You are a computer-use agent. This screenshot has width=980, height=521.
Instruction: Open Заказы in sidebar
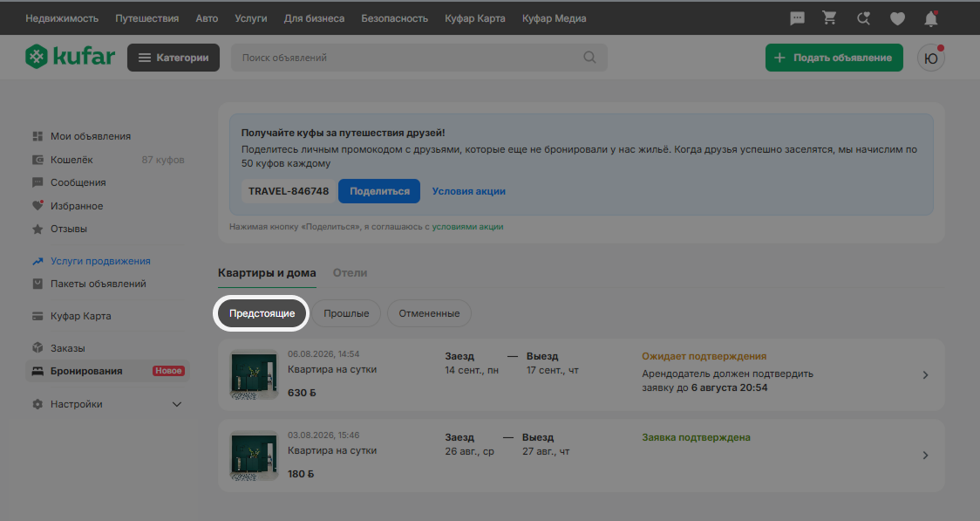click(x=67, y=348)
